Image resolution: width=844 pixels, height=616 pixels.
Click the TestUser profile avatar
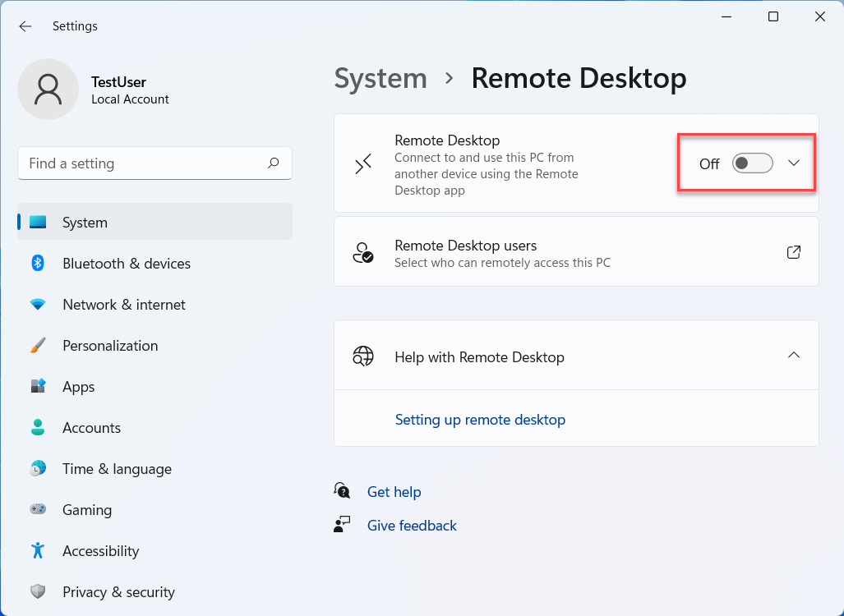pyautogui.click(x=48, y=90)
